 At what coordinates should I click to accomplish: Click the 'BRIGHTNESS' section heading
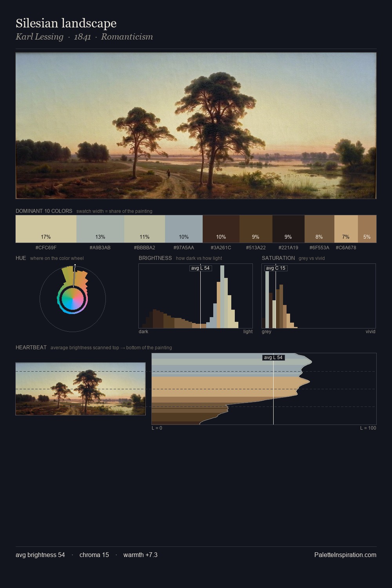[155, 258]
